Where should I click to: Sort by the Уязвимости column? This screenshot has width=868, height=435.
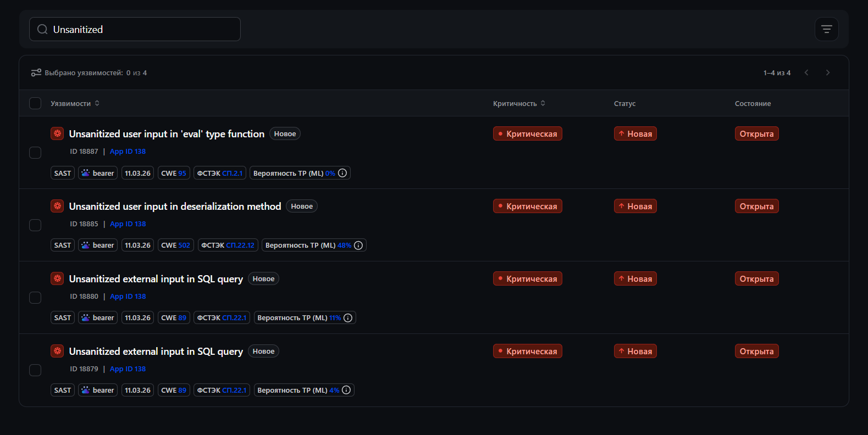point(75,103)
